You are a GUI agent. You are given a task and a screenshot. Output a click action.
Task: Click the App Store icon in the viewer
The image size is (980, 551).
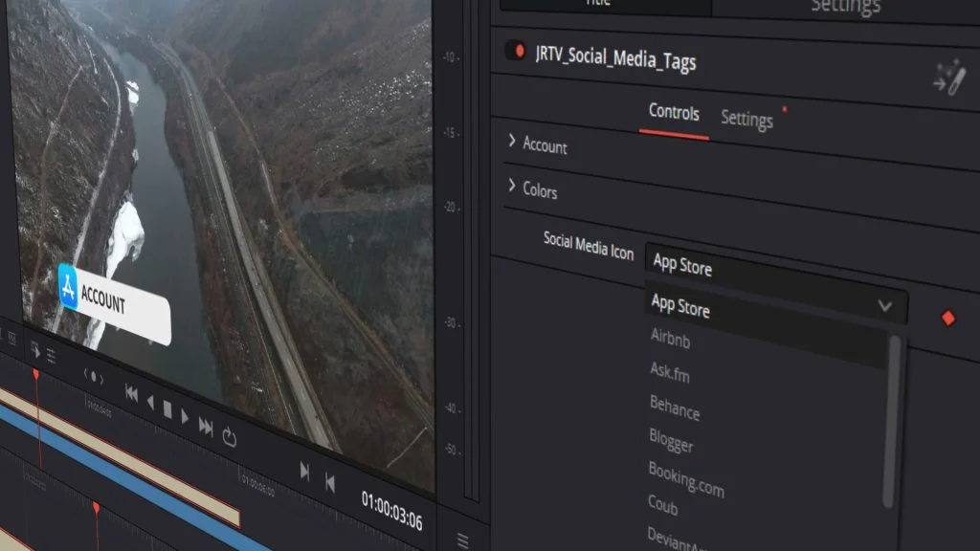click(x=68, y=287)
